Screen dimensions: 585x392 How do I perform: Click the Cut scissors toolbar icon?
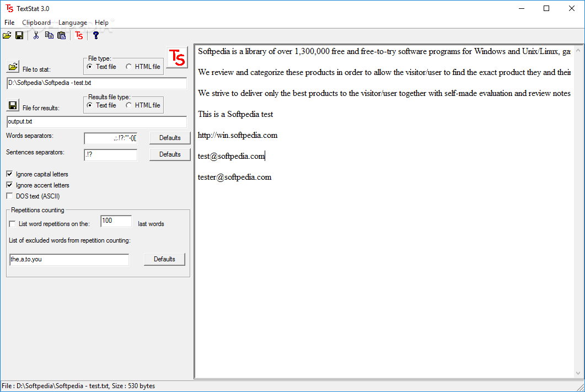tap(36, 35)
